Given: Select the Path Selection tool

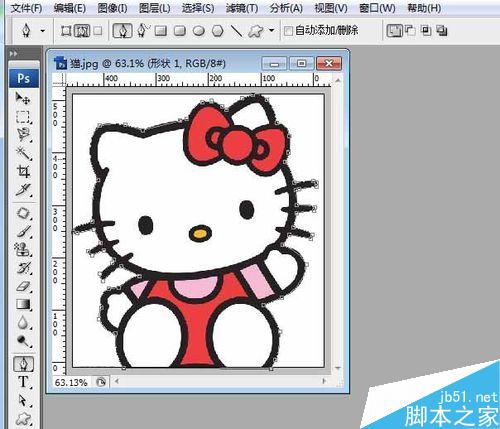Looking at the screenshot, I should click(x=23, y=400).
